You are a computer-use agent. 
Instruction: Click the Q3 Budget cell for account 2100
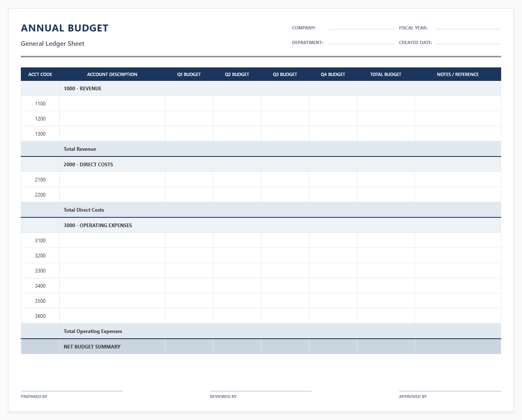(285, 180)
